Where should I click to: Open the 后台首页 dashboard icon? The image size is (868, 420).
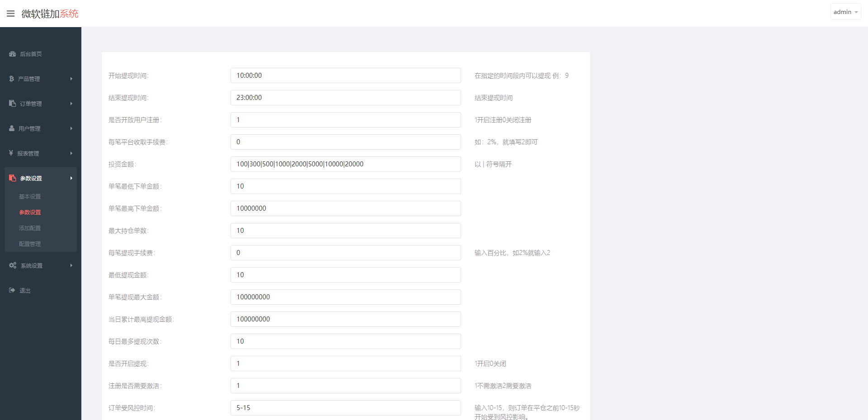click(12, 54)
